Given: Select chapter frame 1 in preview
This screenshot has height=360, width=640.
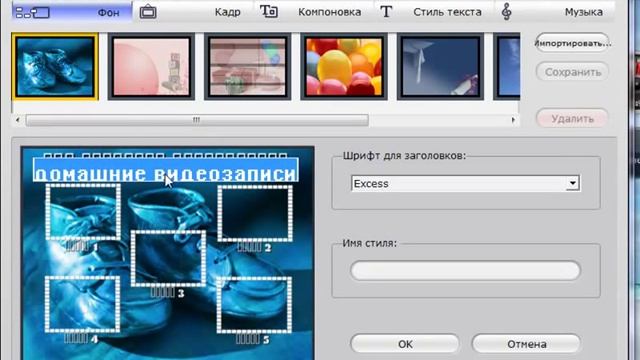Looking at the screenshot, I should pos(83,212).
